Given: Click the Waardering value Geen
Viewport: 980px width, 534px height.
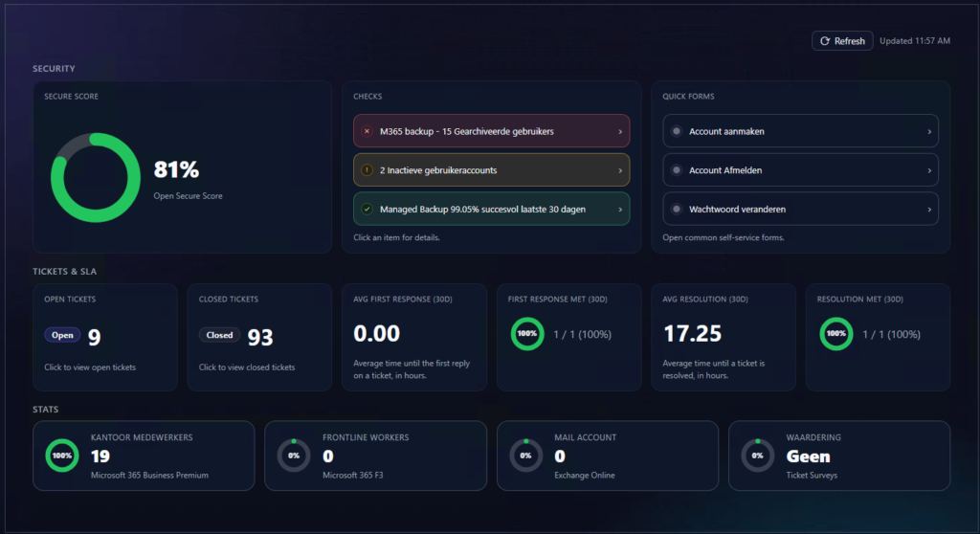Looking at the screenshot, I should pyautogui.click(x=808, y=456).
